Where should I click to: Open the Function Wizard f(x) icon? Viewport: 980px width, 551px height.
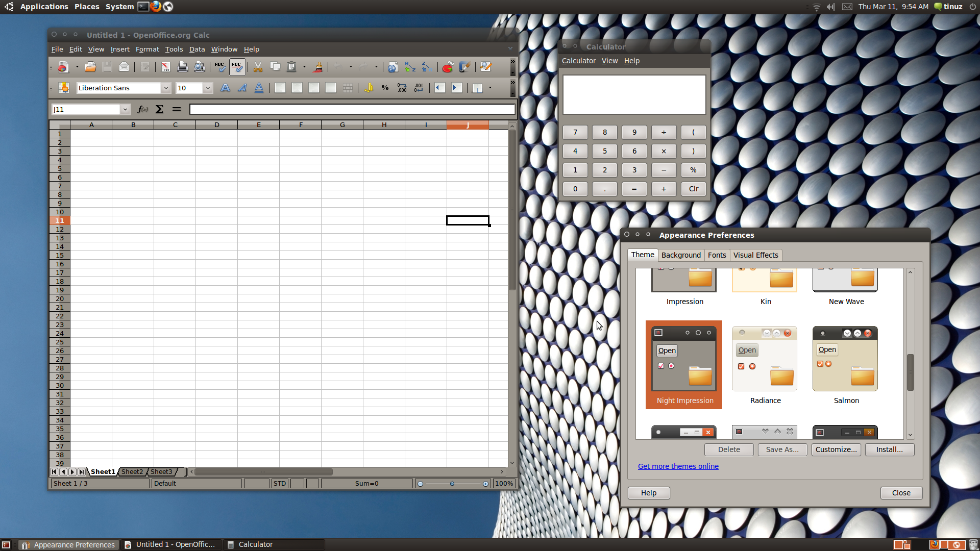(143, 109)
